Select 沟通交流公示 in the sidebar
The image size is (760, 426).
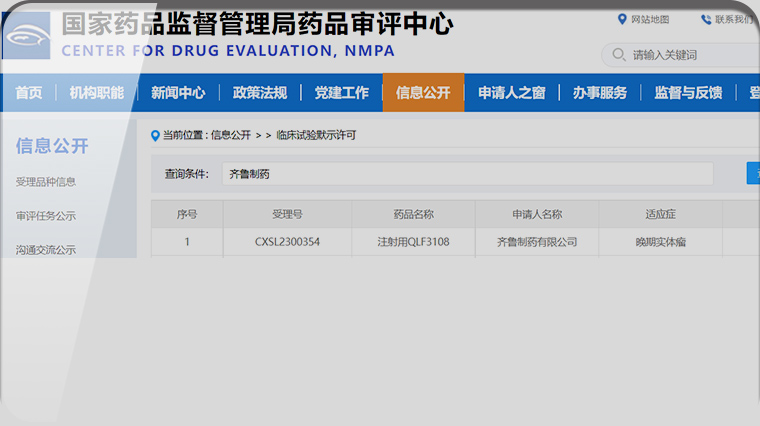(x=46, y=250)
